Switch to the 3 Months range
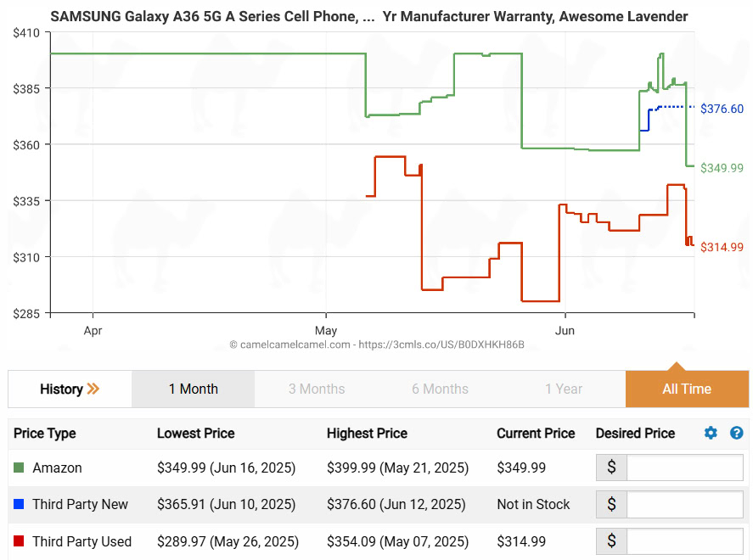 (317, 389)
